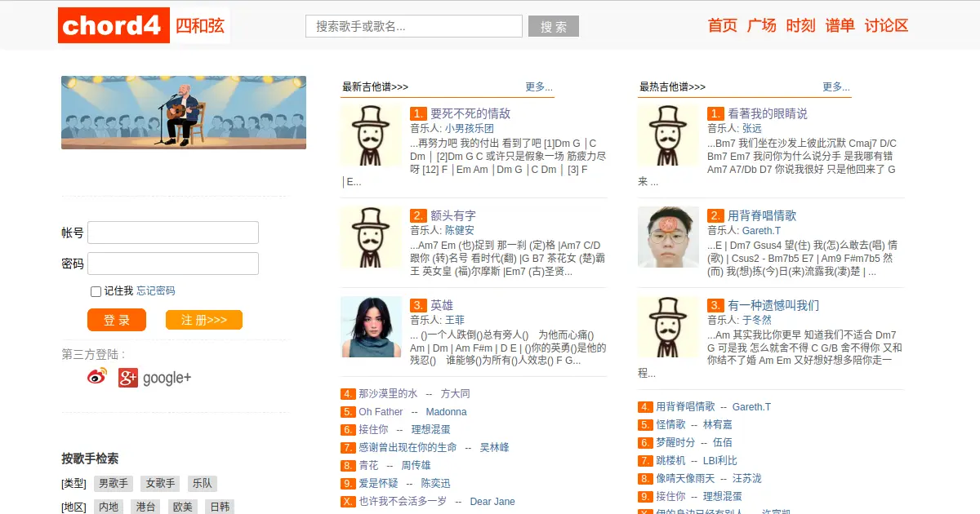The image size is (980, 514).
Task: Open artist 陈奕迅
Action: click(436, 483)
